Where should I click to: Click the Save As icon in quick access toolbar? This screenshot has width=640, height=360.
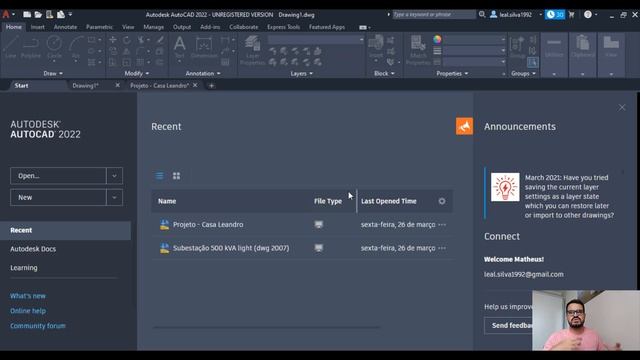pos(60,14)
